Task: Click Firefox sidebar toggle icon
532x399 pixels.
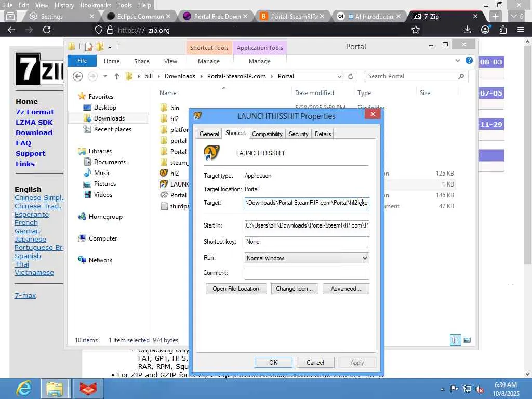Action: pos(10,16)
